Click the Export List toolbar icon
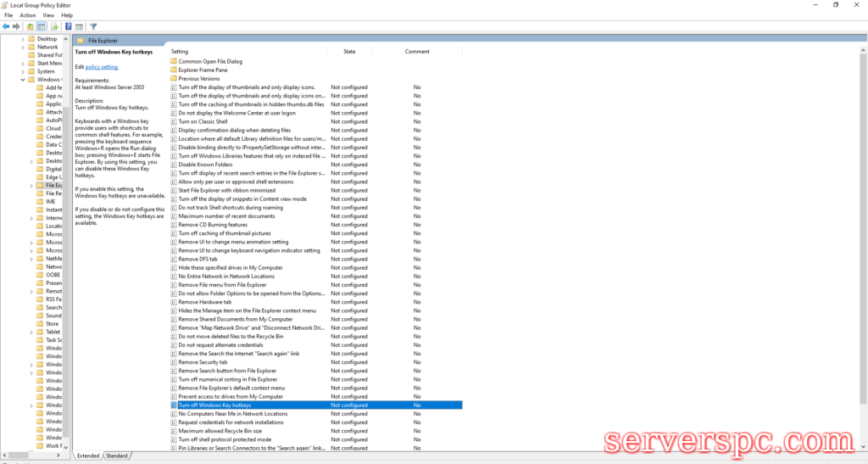 coord(53,26)
